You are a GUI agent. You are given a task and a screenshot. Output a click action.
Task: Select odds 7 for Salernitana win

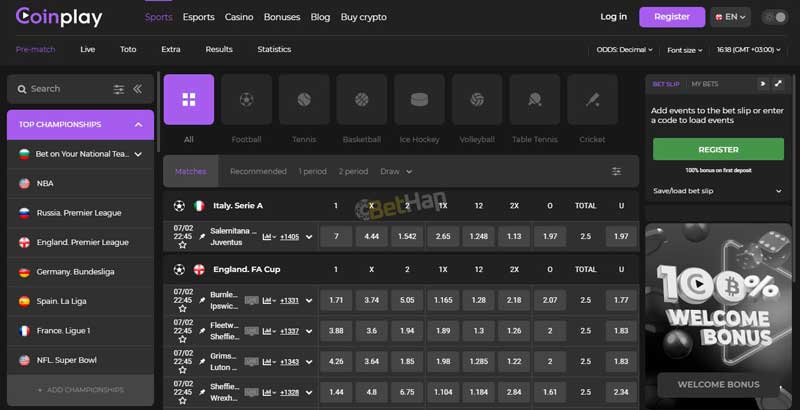[336, 237]
